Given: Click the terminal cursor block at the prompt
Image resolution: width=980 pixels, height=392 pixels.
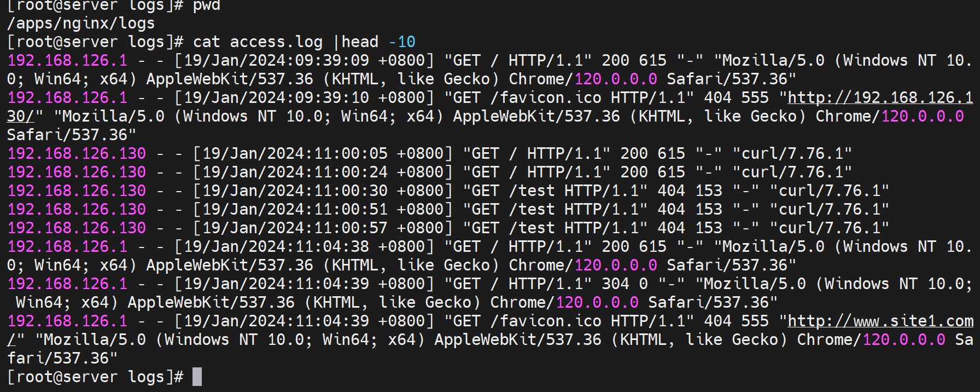Looking at the screenshot, I should coord(197,377).
